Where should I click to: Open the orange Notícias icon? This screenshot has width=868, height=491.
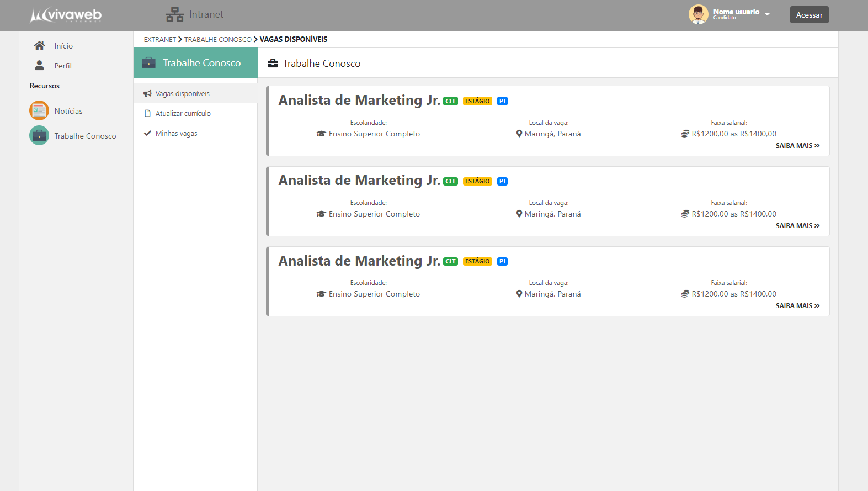tap(39, 110)
